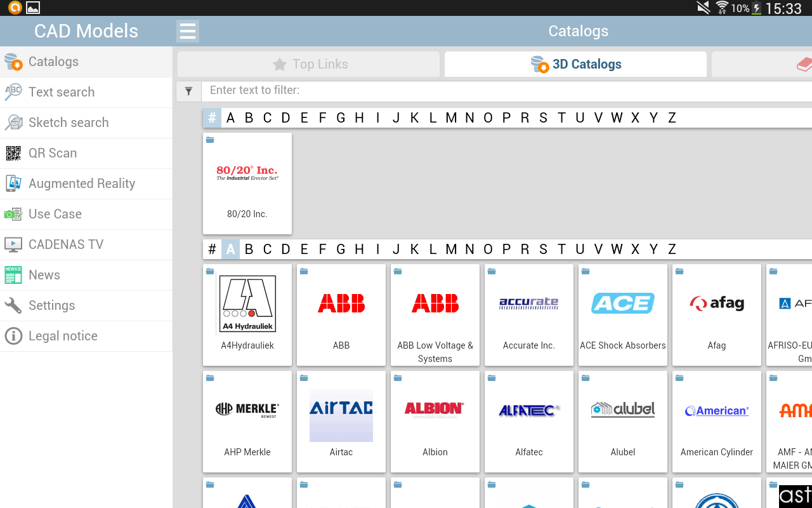Tap the battery icon in status bar

tap(757, 8)
